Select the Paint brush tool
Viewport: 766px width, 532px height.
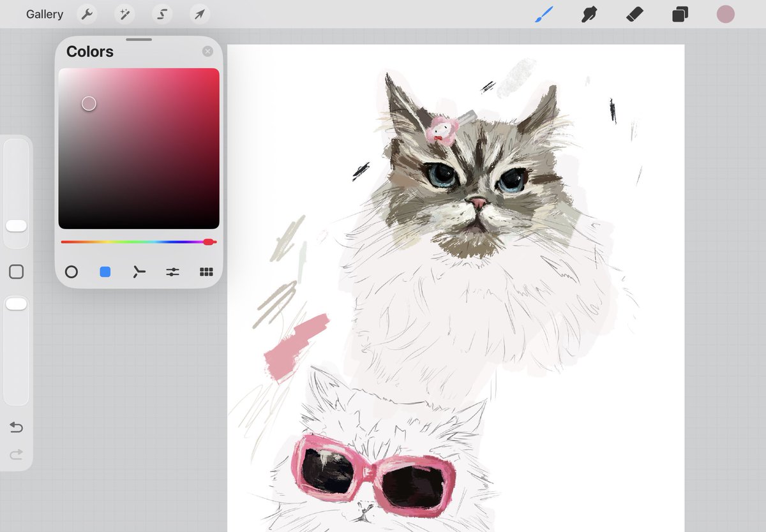click(x=544, y=14)
